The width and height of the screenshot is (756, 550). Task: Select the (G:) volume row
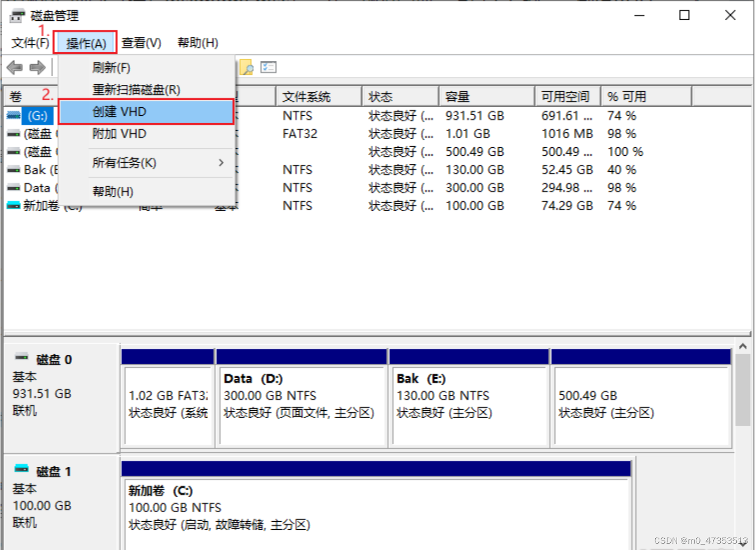point(37,116)
